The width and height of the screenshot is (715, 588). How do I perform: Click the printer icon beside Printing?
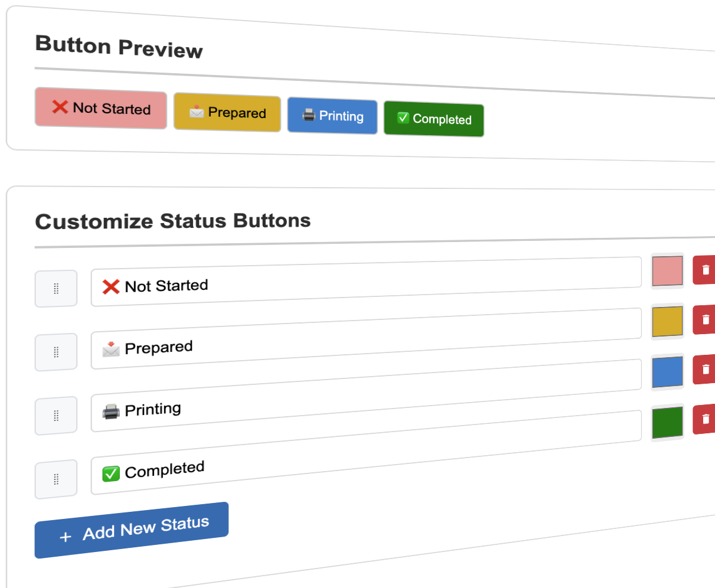(110, 409)
